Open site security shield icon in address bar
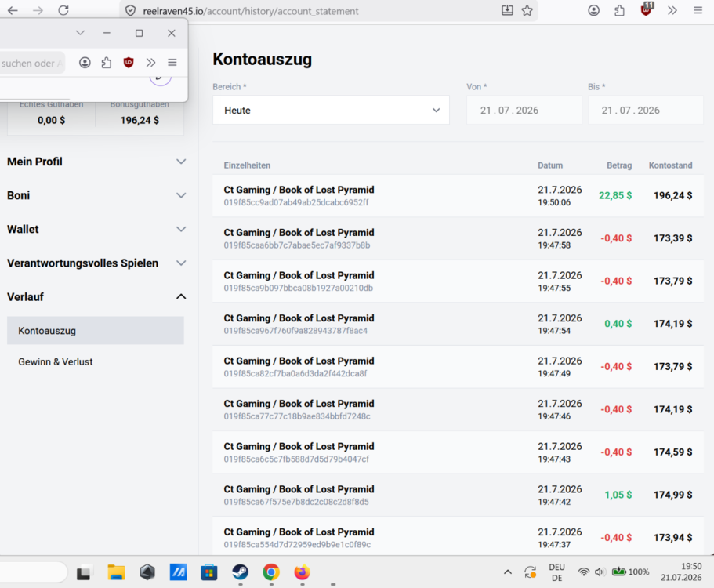714x588 pixels. (x=130, y=10)
